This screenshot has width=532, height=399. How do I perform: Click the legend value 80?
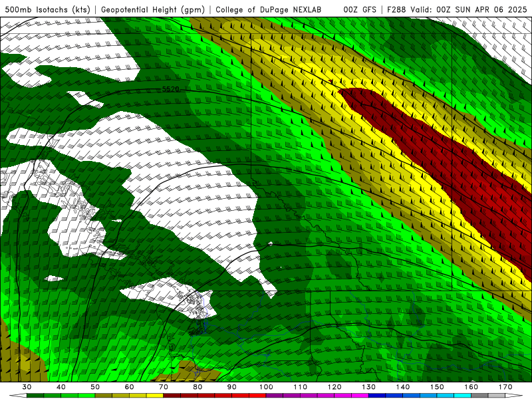pos(198,387)
